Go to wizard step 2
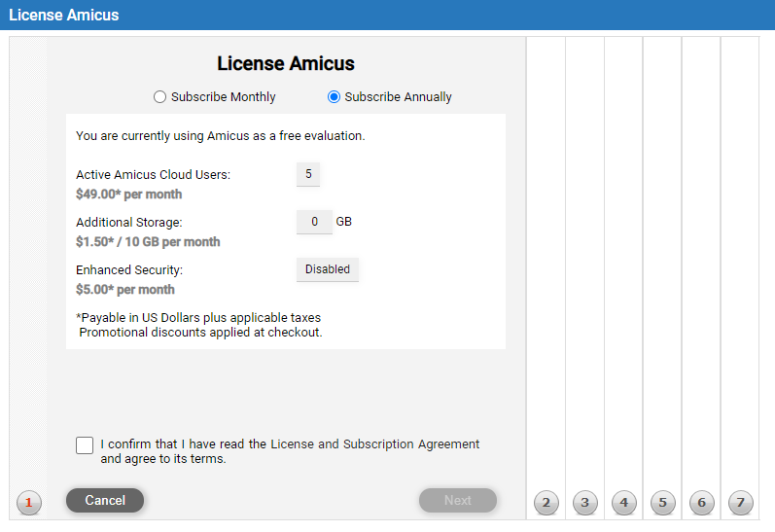Image resolution: width=775 pixels, height=532 pixels. (546, 503)
